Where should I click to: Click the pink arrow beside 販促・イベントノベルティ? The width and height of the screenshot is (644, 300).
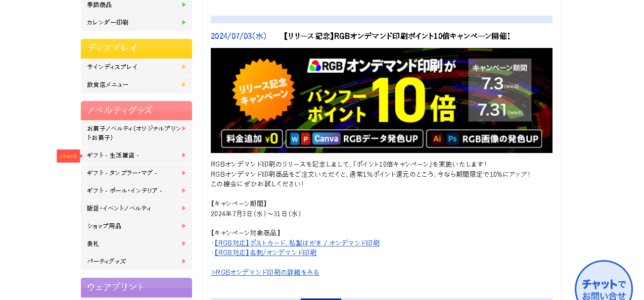pos(184,208)
